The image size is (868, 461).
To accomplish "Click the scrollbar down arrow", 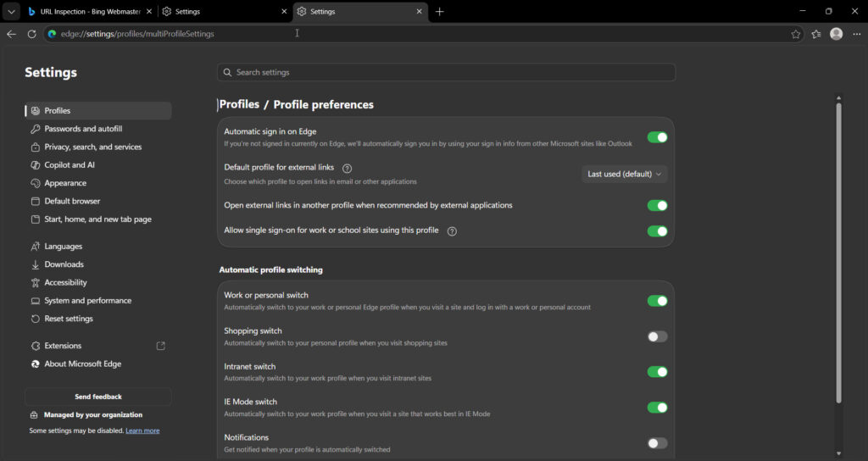I will pyautogui.click(x=838, y=454).
